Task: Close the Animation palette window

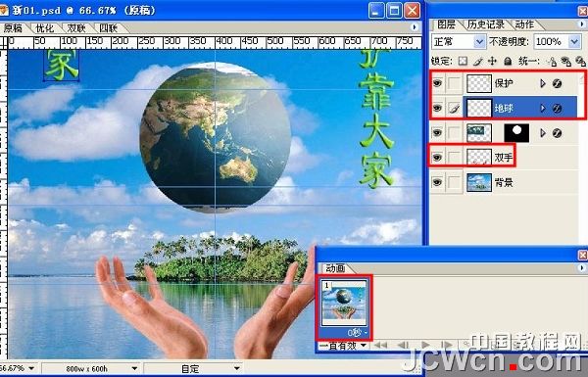Action: click(x=583, y=256)
